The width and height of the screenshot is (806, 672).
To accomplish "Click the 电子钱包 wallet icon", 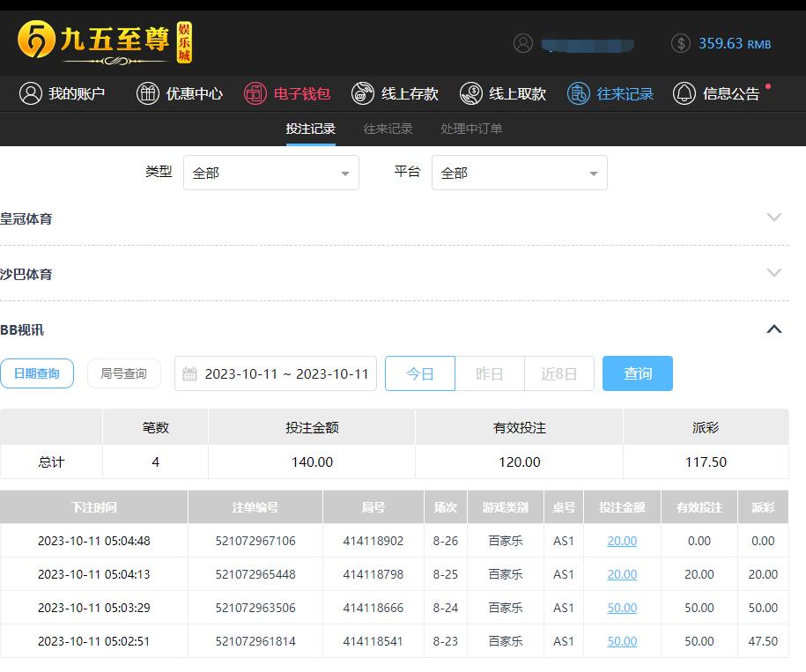I will 255,93.
